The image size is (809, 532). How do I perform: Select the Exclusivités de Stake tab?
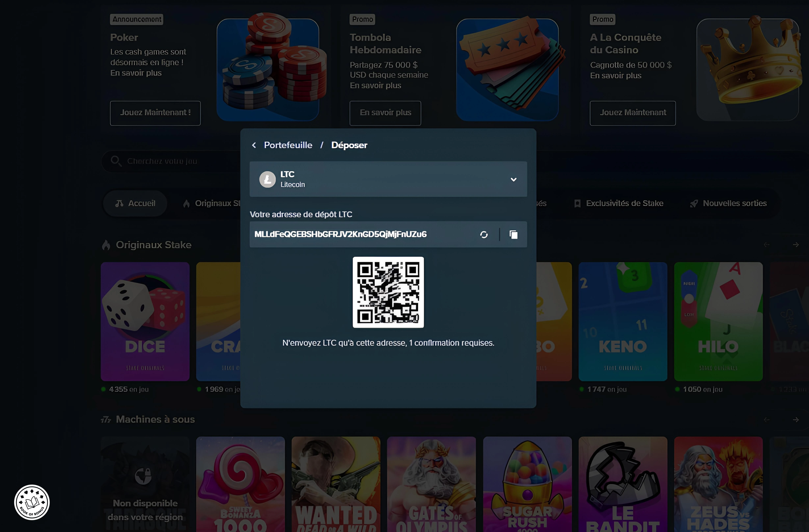tap(619, 203)
